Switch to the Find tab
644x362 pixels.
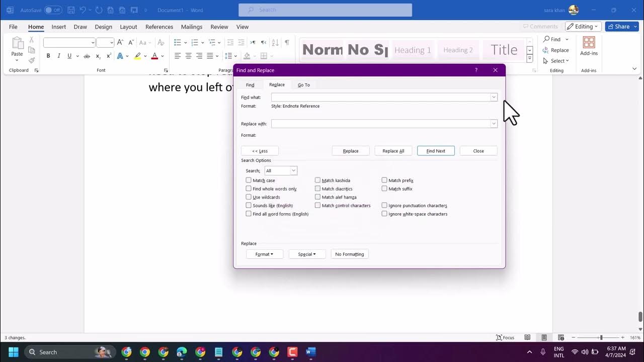pyautogui.click(x=250, y=85)
